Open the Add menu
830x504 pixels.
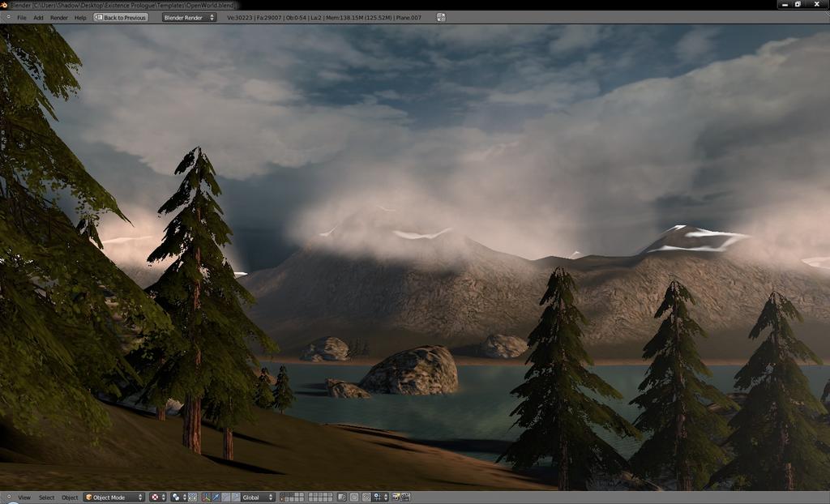point(39,18)
